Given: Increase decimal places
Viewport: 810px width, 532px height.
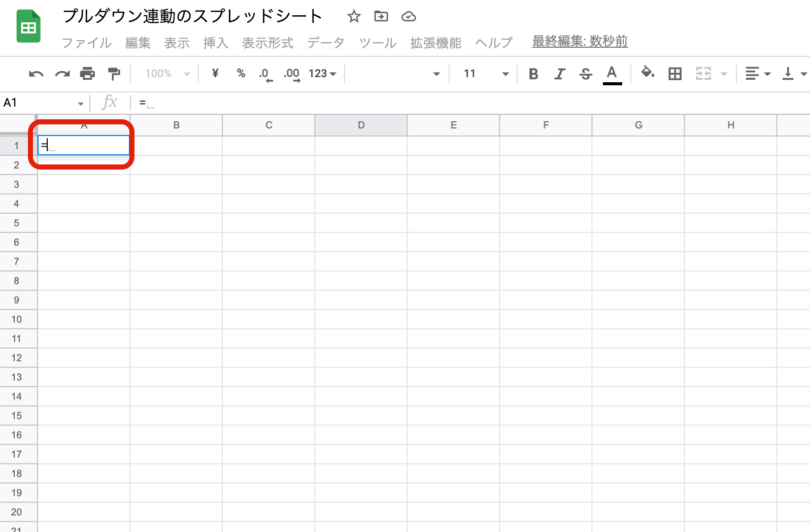Looking at the screenshot, I should (x=292, y=75).
